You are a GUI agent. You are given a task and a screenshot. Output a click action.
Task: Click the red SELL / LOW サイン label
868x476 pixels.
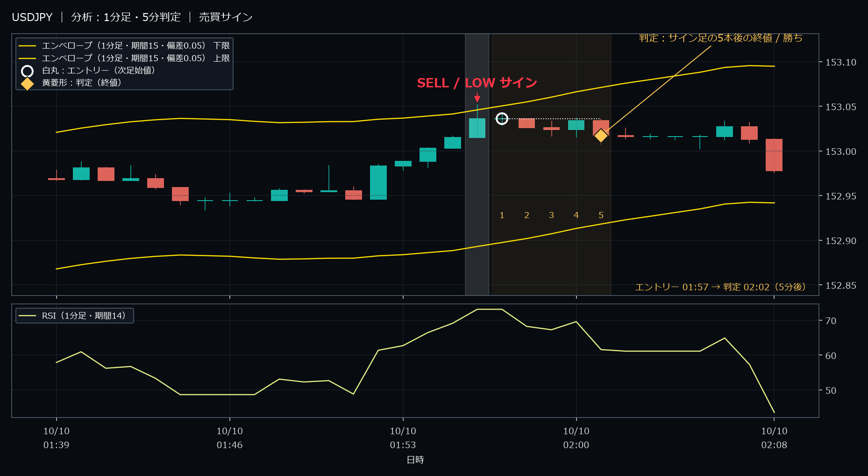point(477,83)
